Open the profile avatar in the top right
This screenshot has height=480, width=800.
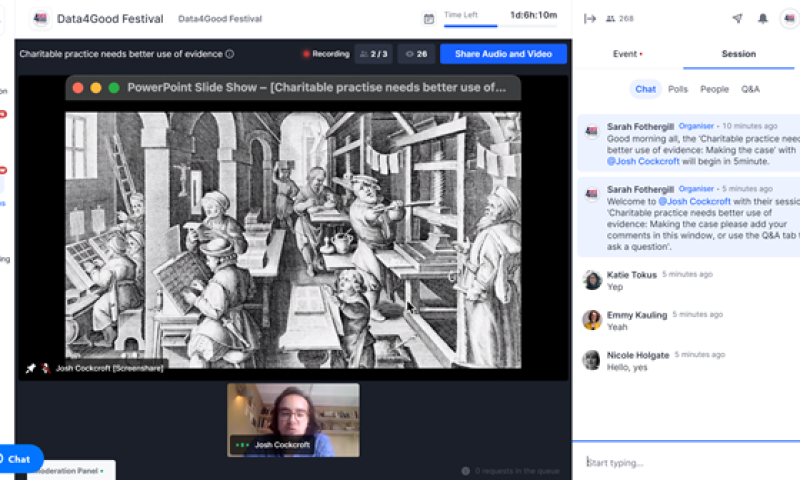[789, 18]
